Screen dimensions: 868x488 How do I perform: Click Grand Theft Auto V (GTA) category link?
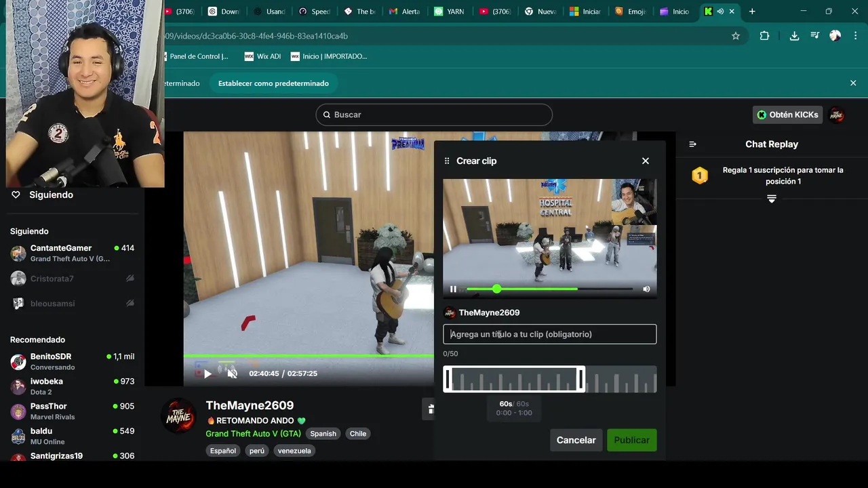click(x=253, y=434)
